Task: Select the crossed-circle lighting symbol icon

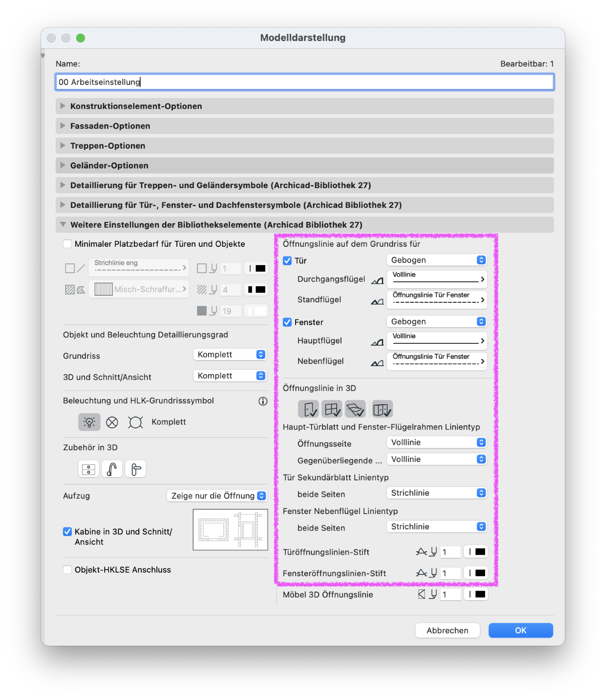Action: click(x=112, y=422)
